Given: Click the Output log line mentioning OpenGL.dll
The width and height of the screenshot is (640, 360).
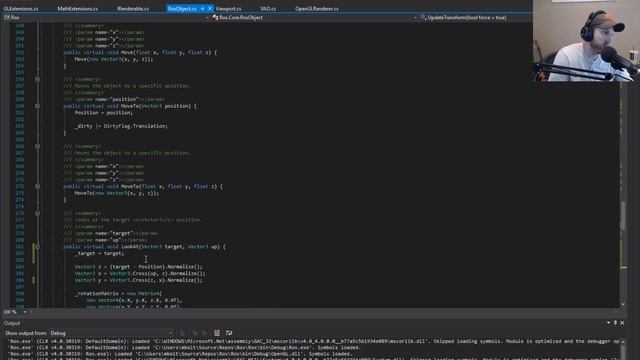Looking at the screenshot, I should [x=180, y=354].
